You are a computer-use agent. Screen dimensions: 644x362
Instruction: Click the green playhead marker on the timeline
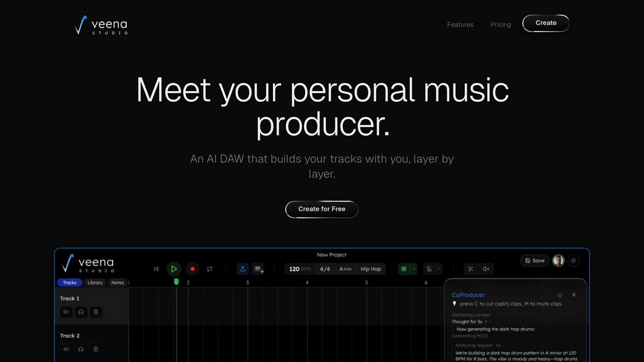click(x=176, y=282)
